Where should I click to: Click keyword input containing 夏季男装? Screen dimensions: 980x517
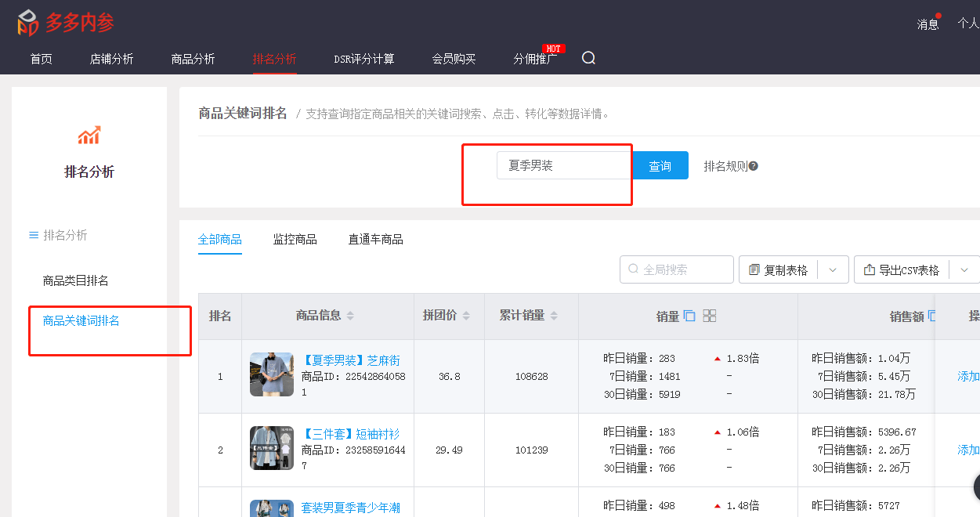pyautogui.click(x=564, y=165)
